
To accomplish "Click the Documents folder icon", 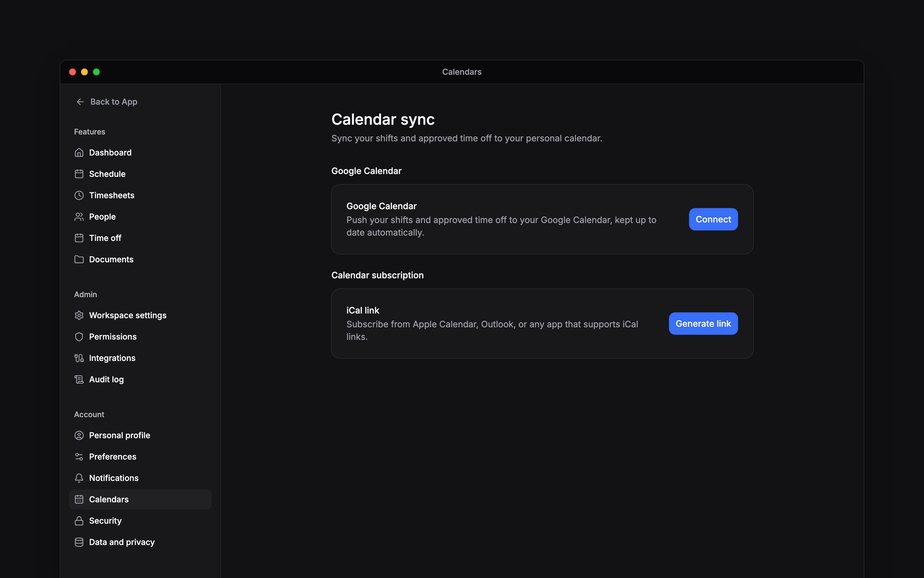I will click(79, 259).
